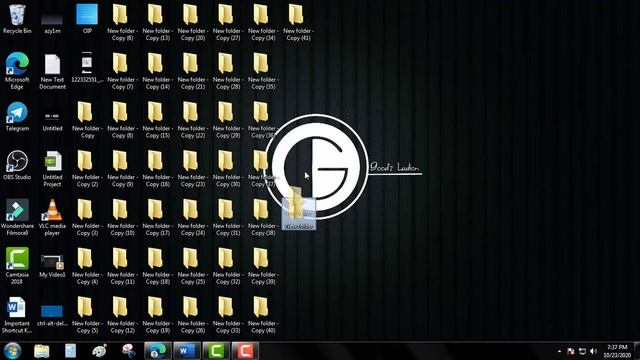
Task: Launch Microsoft Edge from the desktop shortcut
Action: point(17,70)
